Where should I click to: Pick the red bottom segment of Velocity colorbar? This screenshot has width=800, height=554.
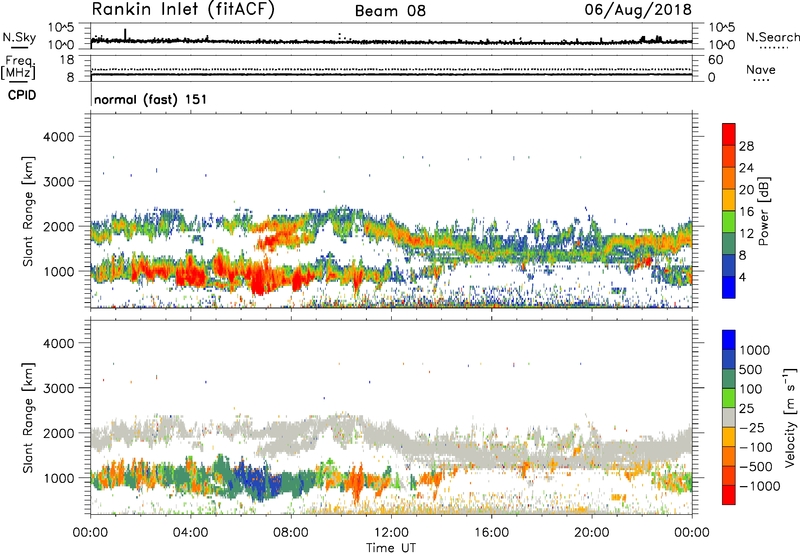(x=729, y=495)
